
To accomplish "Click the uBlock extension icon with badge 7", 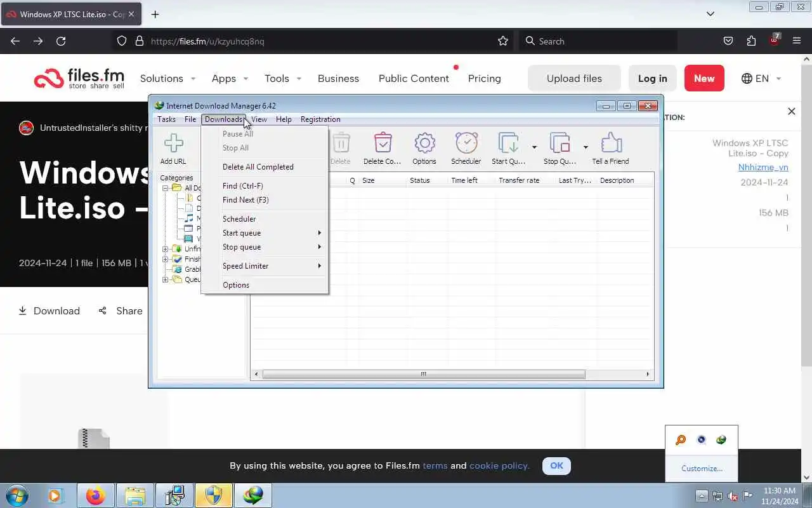I will (x=774, y=41).
